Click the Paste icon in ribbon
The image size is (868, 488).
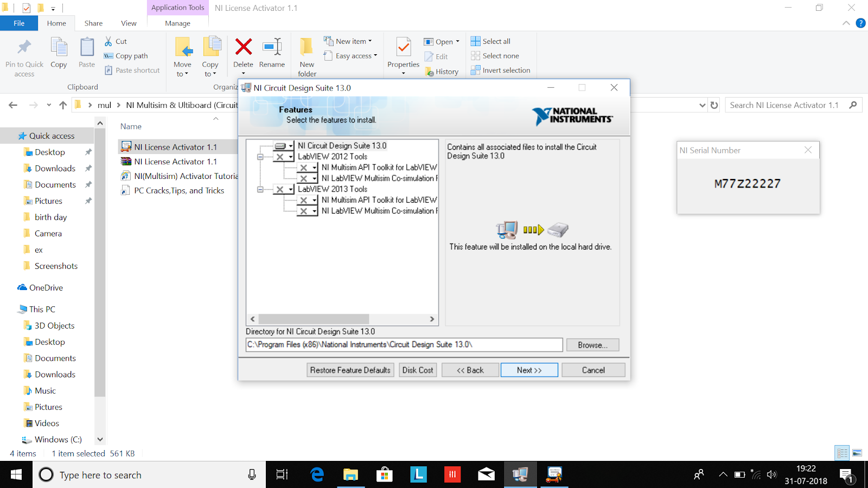pos(87,47)
